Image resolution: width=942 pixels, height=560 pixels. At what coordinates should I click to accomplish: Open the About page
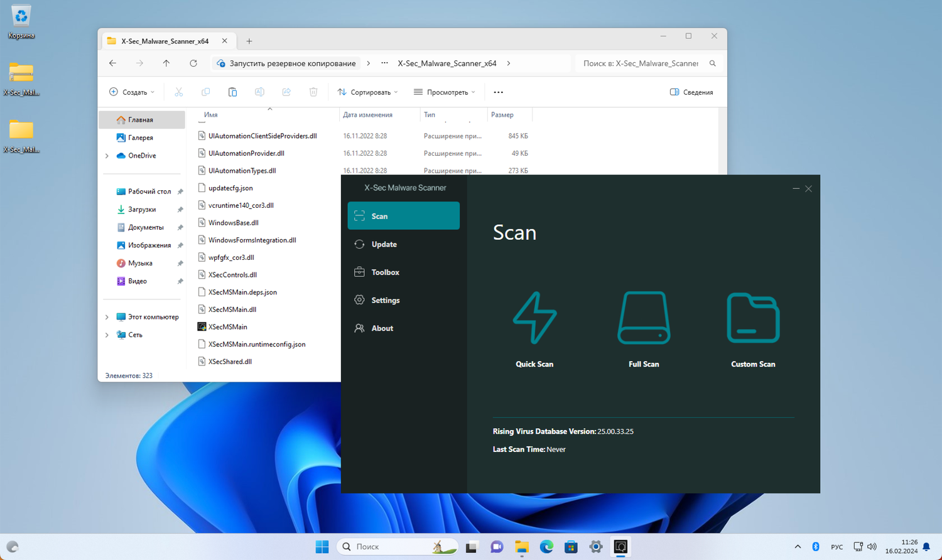[x=382, y=328]
